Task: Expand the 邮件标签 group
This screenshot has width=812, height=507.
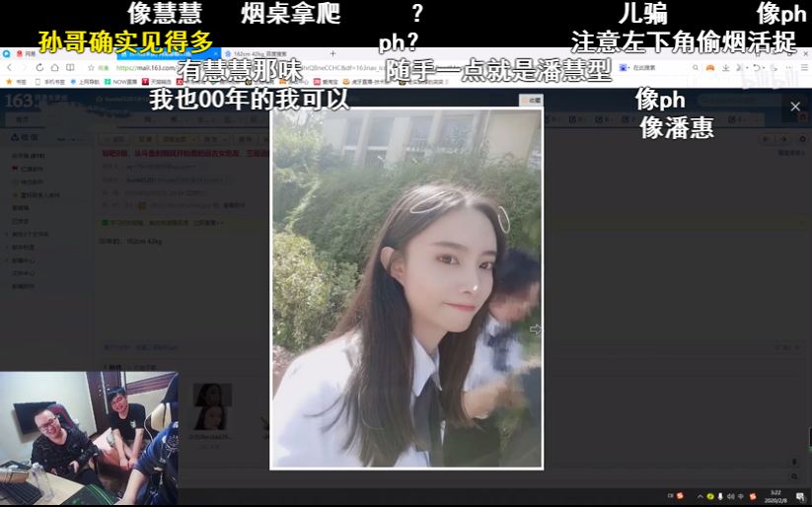Action: [21, 247]
